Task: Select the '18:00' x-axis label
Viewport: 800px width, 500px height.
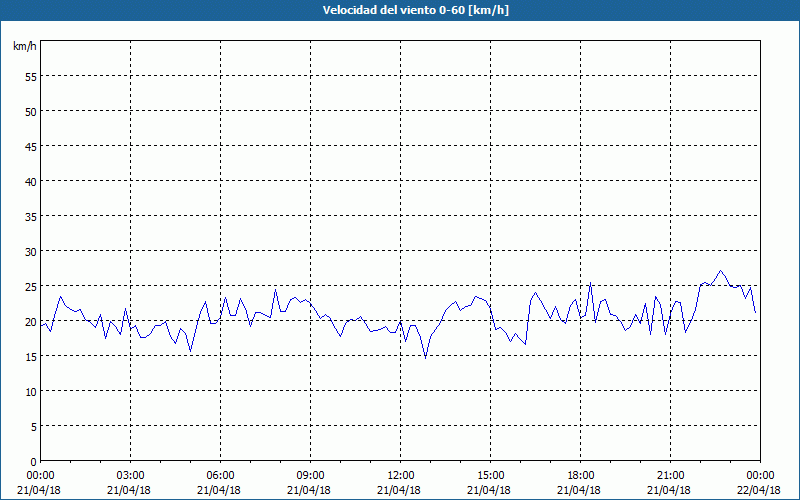Action: (581, 476)
